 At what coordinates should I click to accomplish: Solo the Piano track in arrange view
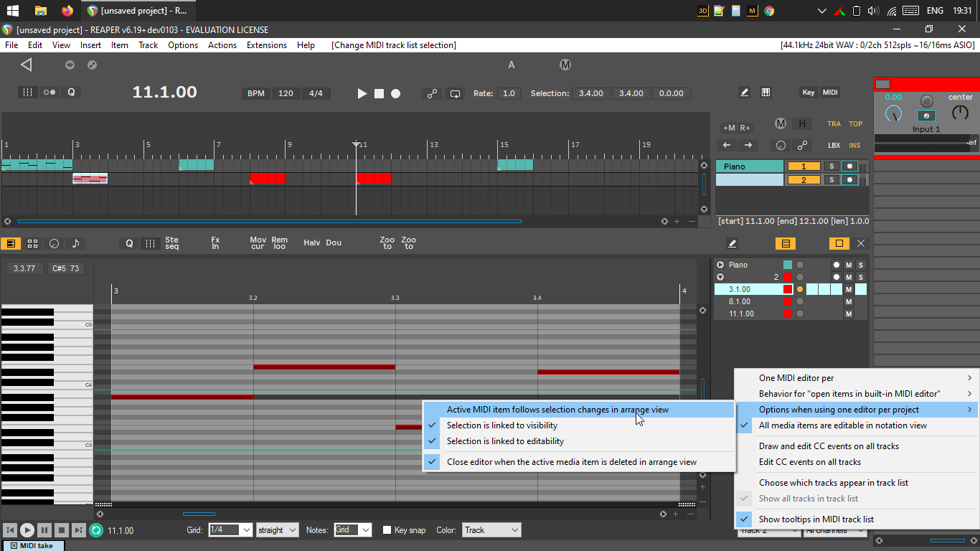pyautogui.click(x=831, y=166)
